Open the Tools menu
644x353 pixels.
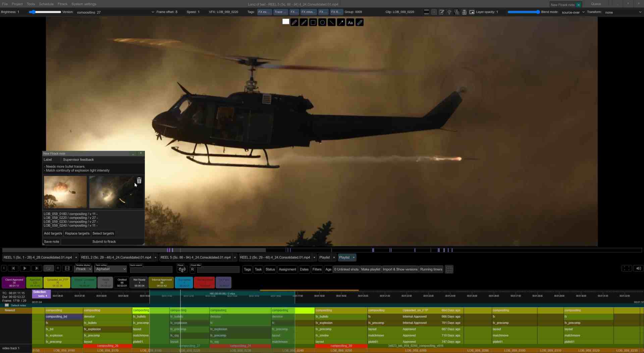[31, 4]
